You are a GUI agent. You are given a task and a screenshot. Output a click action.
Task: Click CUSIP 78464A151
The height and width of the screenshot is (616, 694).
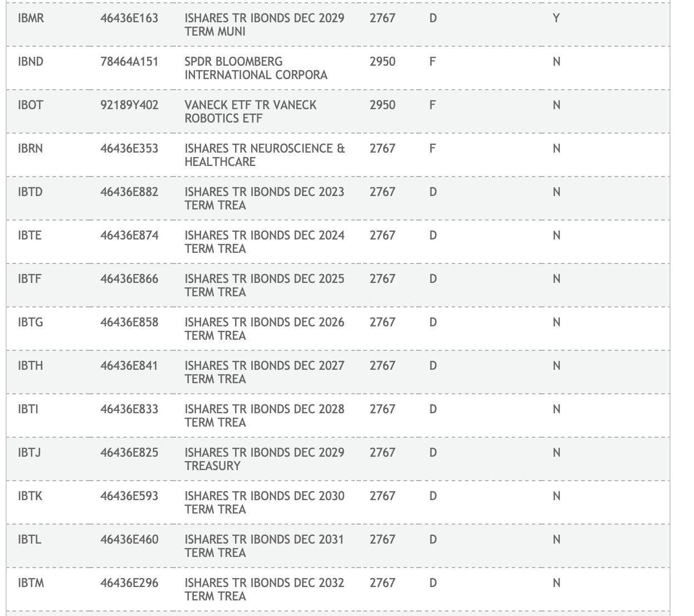[129, 61]
